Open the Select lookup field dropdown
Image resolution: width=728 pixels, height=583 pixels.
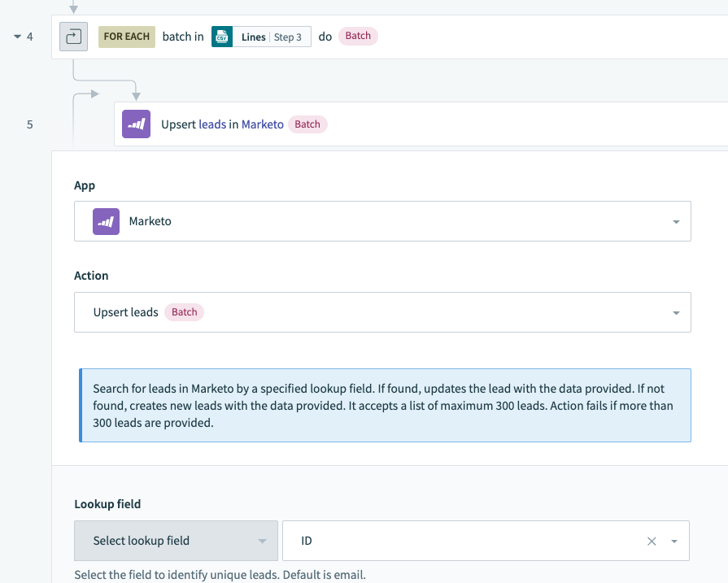[x=176, y=541]
